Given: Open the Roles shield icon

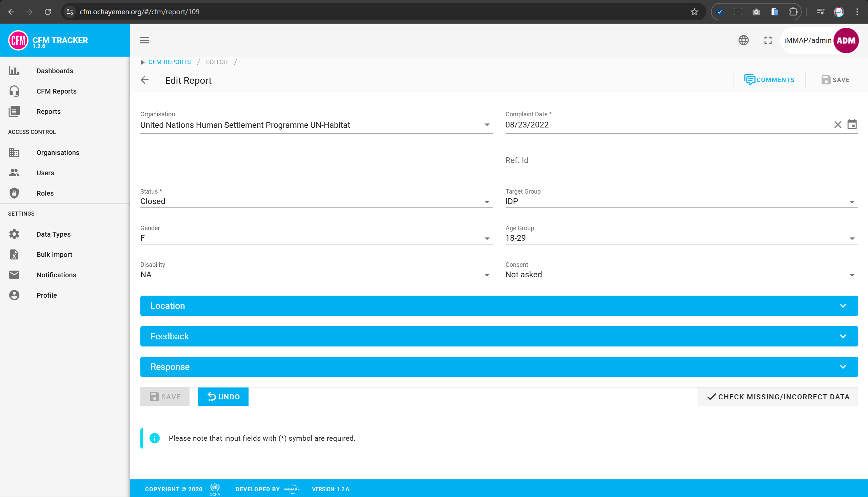Looking at the screenshot, I should [x=14, y=193].
